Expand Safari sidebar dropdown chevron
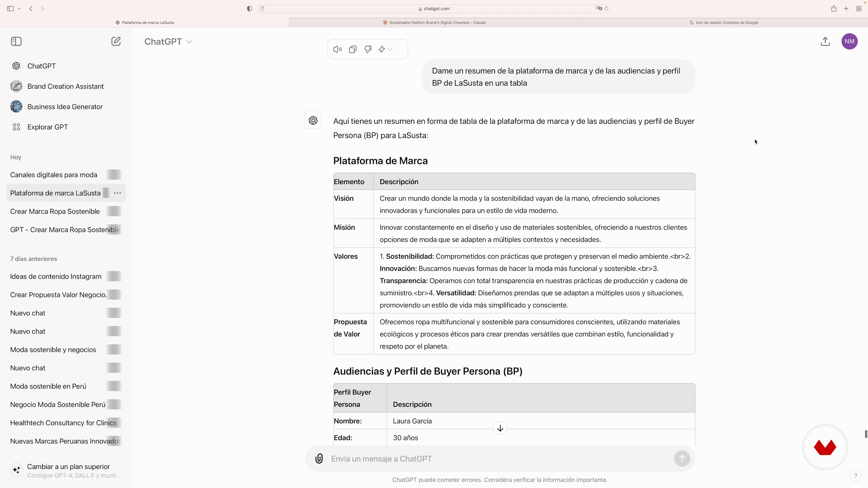Viewport: 868px width, 488px height. click(19, 9)
